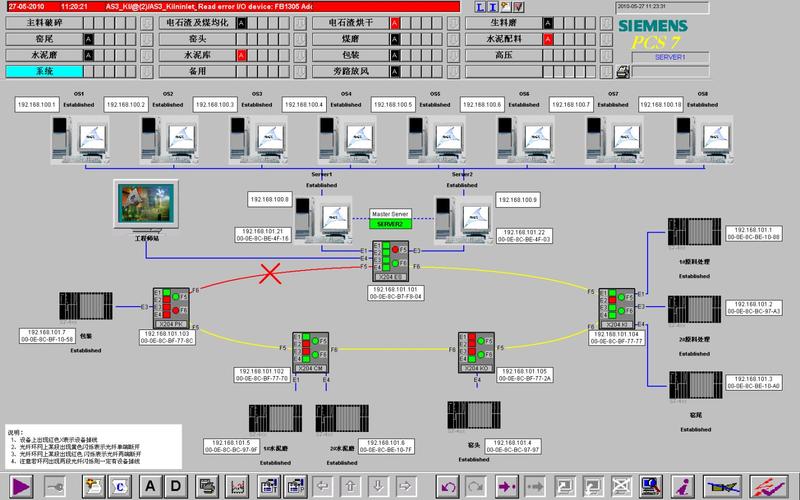
Task: Click the Server2 computer icon
Action: pyautogui.click(x=463, y=218)
